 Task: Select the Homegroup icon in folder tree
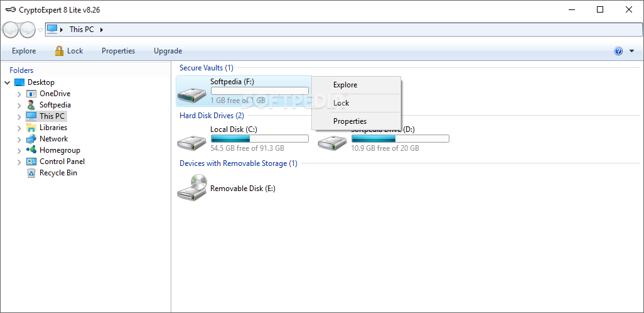coord(31,150)
